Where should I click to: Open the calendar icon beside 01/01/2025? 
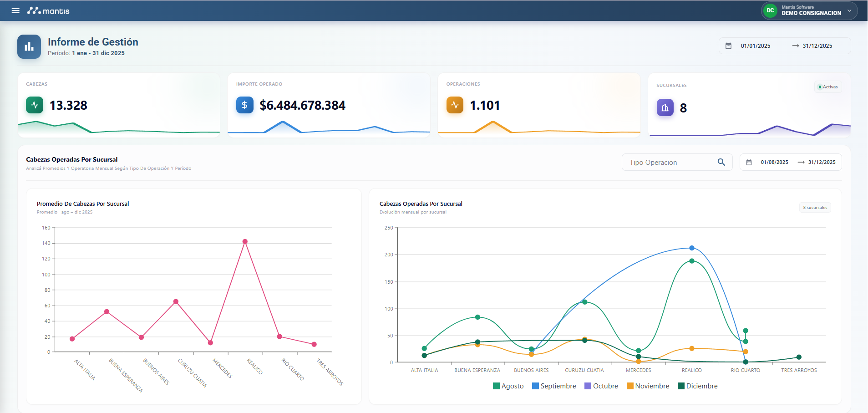point(728,46)
